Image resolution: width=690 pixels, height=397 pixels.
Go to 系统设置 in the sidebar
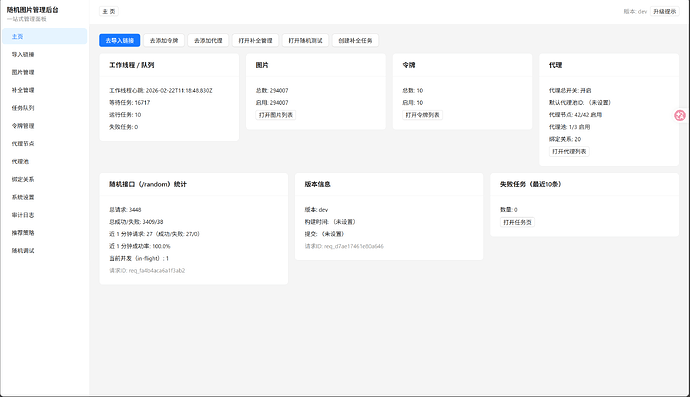tap(44, 197)
